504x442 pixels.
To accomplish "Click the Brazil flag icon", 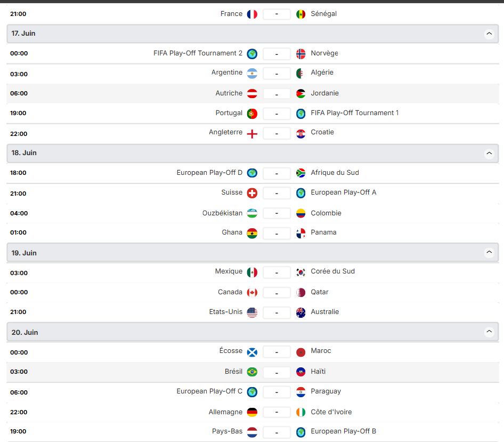I will point(252,372).
